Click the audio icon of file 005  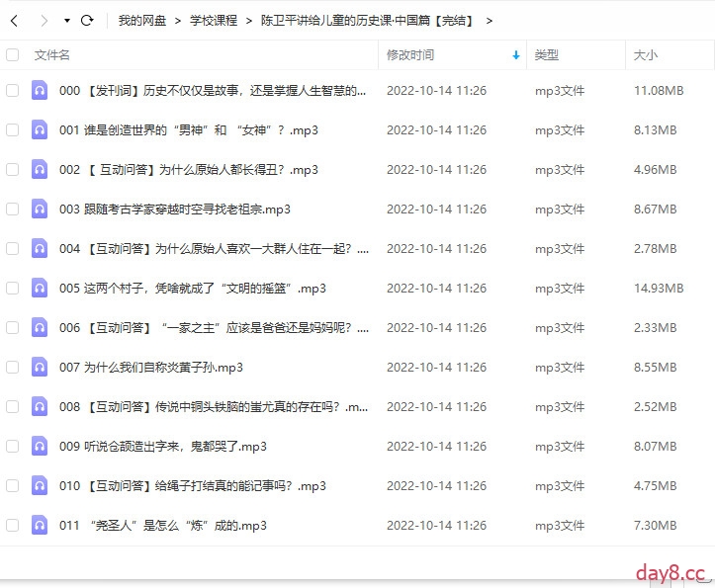[x=40, y=288]
